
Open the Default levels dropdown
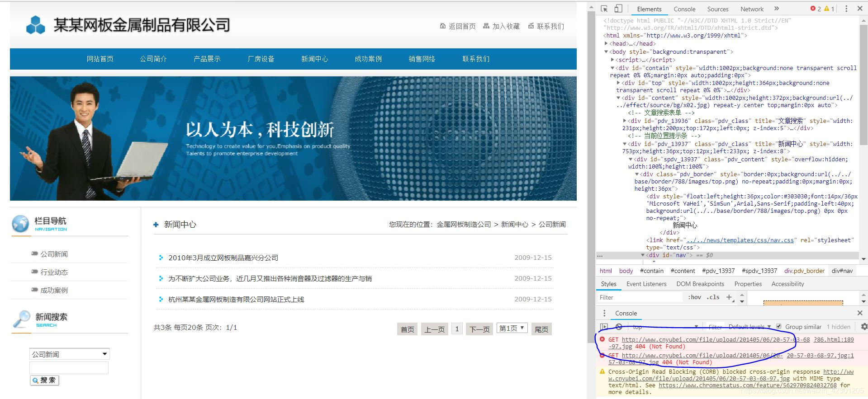(749, 327)
